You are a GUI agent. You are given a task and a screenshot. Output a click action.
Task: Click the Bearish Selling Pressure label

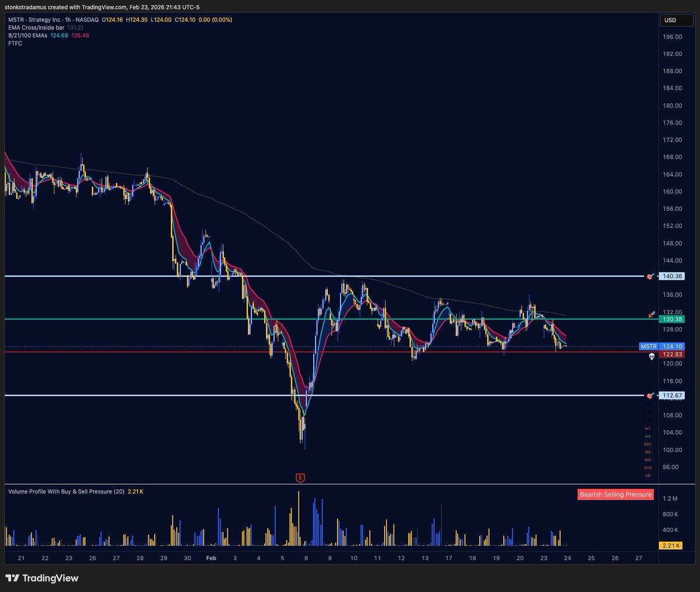(615, 495)
